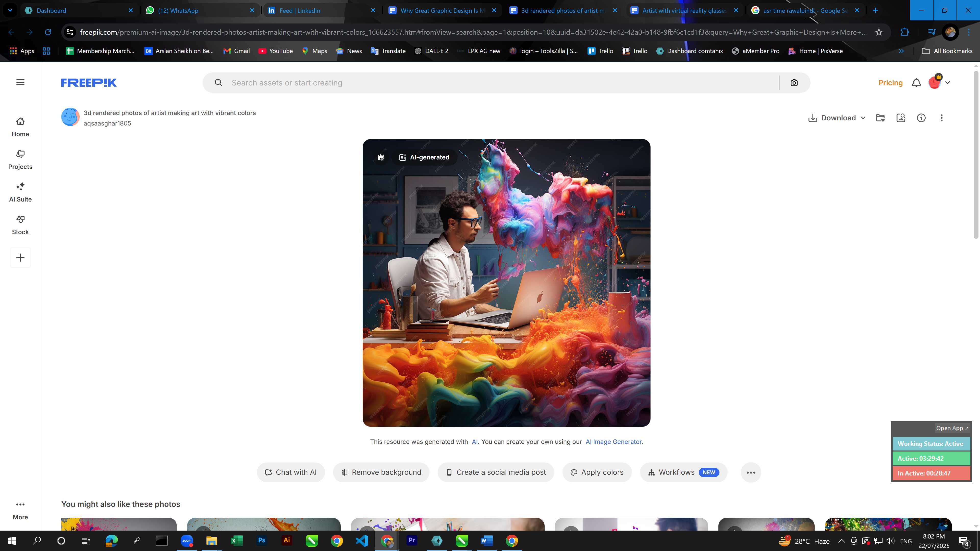Click the main artist artwork image

(x=506, y=283)
